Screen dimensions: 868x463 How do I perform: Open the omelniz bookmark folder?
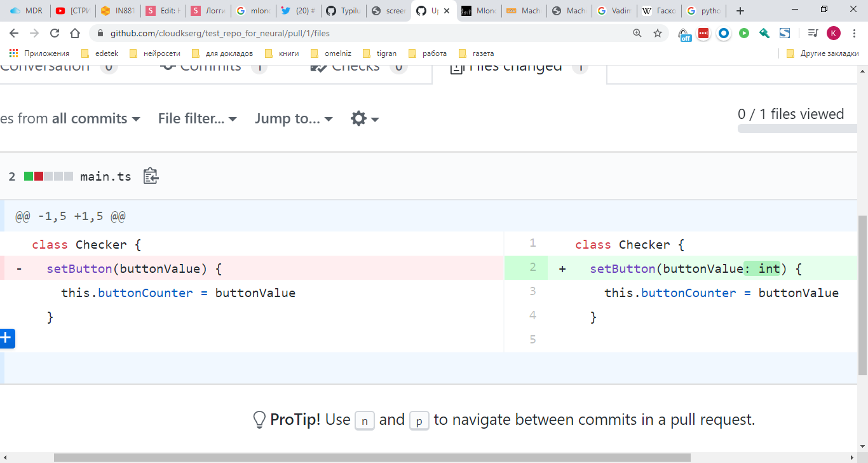(x=330, y=53)
